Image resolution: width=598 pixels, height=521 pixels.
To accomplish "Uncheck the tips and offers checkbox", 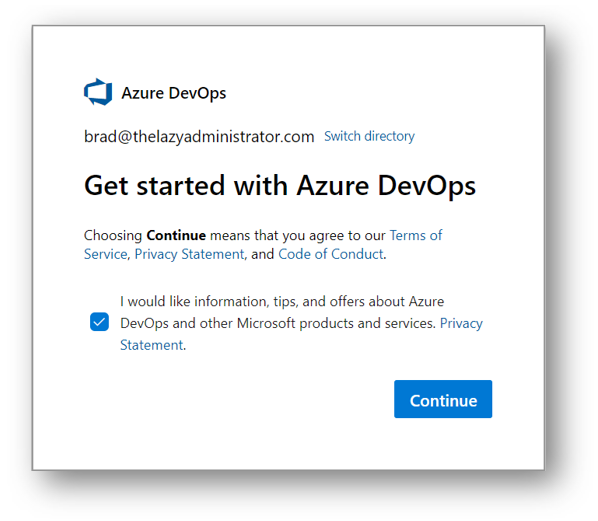I will tap(100, 322).
